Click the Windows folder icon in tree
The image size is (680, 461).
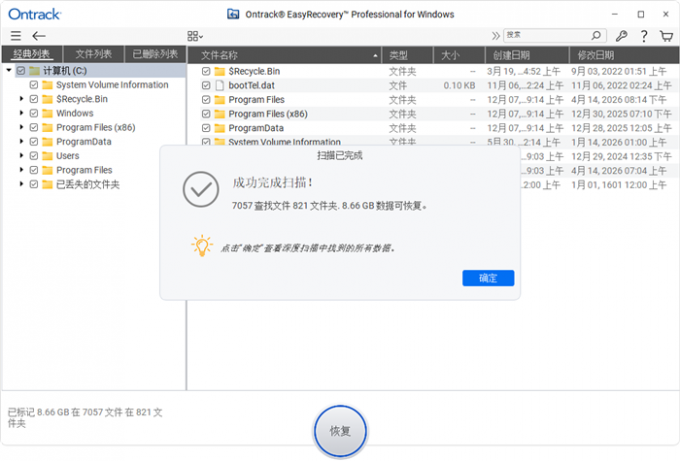point(47,113)
